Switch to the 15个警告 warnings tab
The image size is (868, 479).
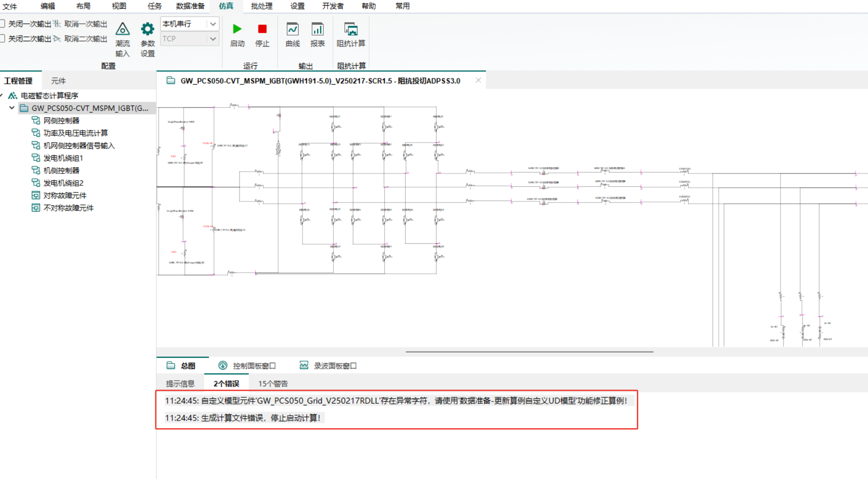[x=273, y=383]
